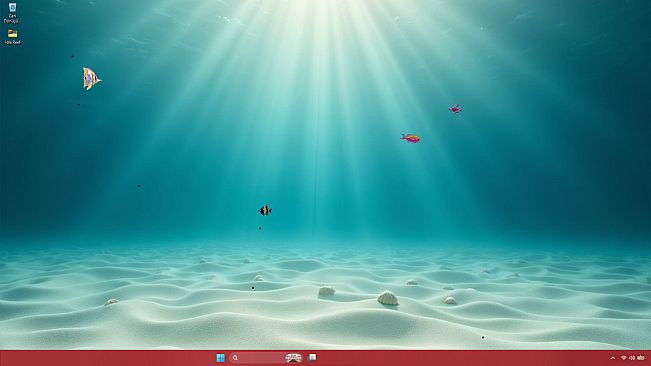Click the pink and yellow fish

click(410, 138)
